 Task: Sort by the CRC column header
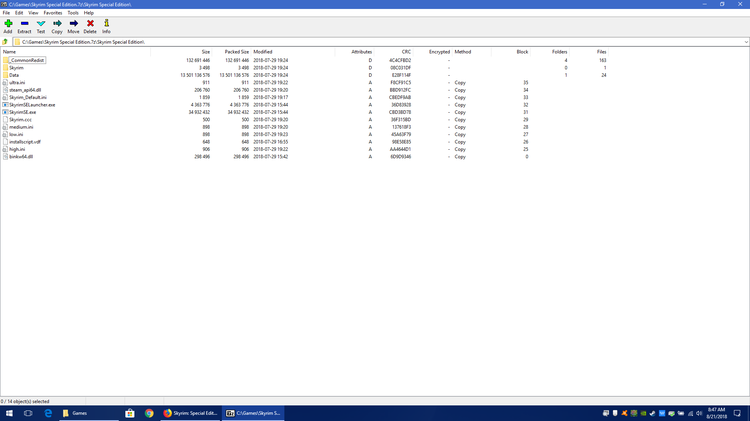click(393, 52)
